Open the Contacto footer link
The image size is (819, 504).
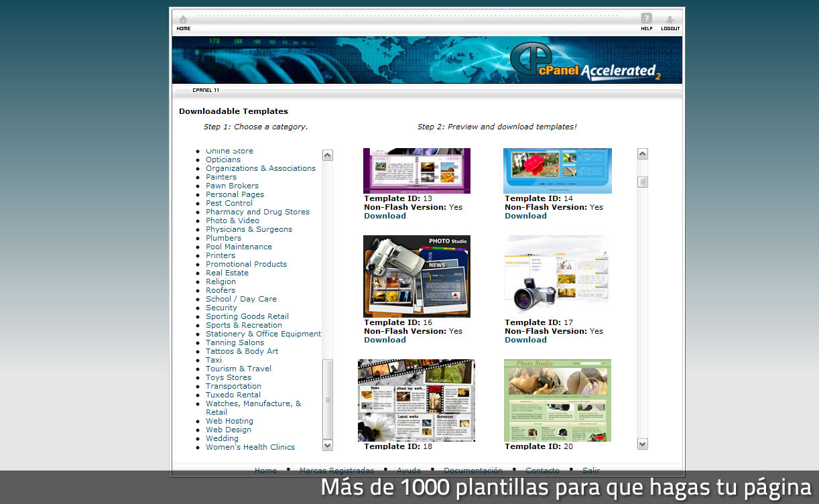coord(542,470)
